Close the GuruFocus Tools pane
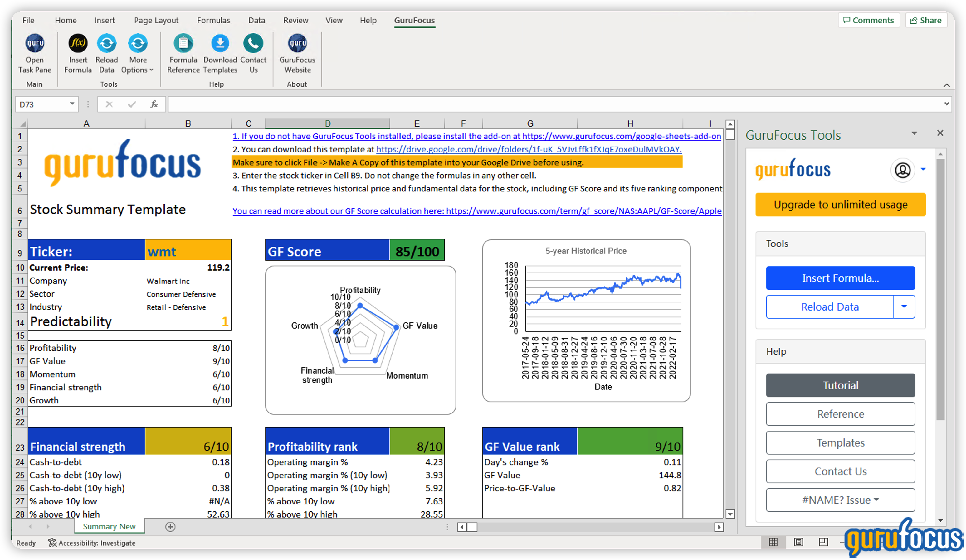 tap(940, 133)
